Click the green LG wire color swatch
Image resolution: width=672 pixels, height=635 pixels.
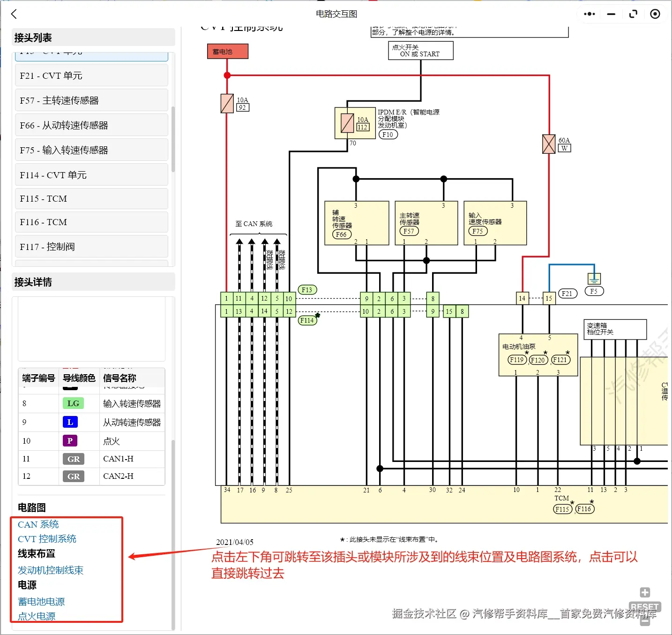point(73,403)
